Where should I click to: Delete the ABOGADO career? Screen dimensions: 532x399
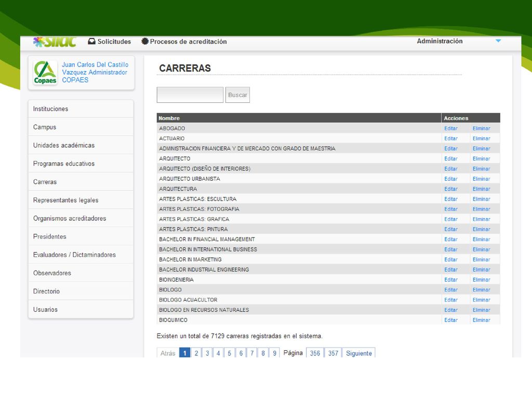[482, 128]
